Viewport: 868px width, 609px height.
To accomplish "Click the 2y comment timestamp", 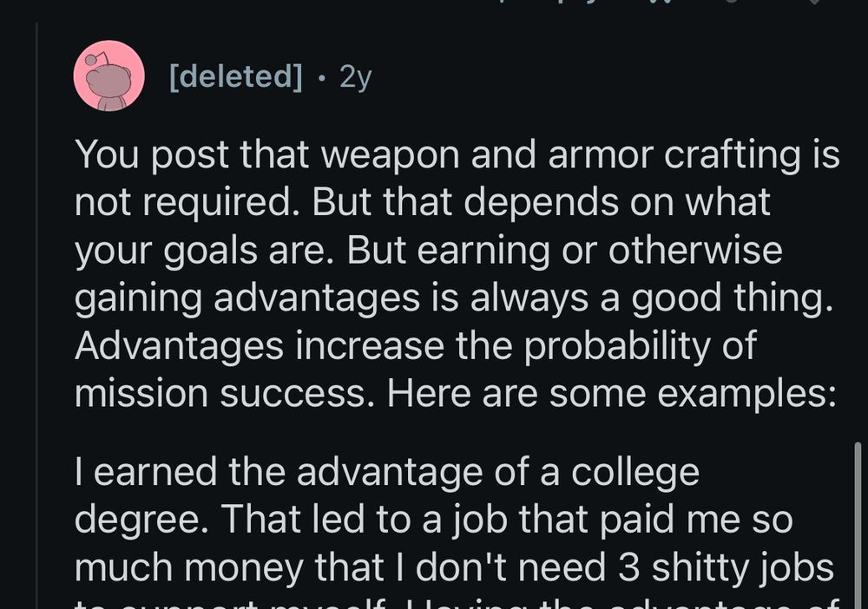I will [x=355, y=77].
